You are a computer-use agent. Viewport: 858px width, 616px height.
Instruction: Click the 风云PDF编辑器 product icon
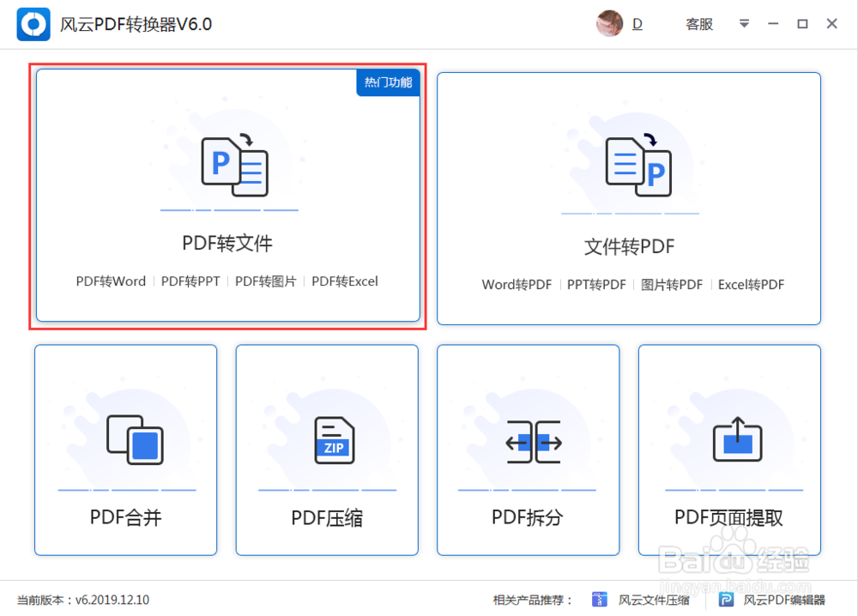pos(726,600)
